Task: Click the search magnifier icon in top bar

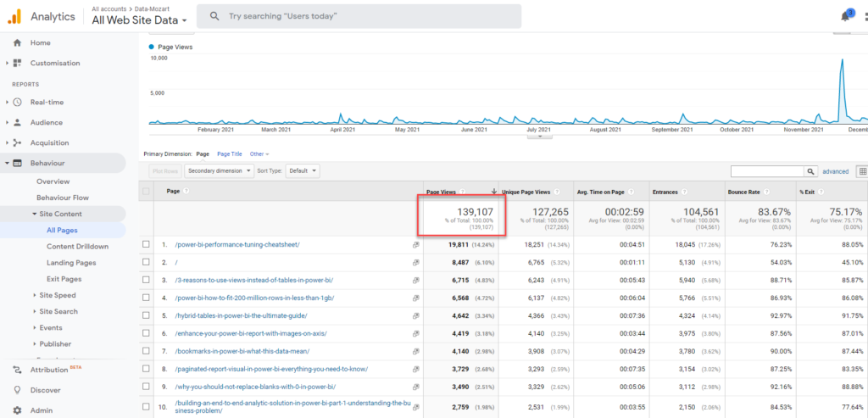Action: point(214,17)
